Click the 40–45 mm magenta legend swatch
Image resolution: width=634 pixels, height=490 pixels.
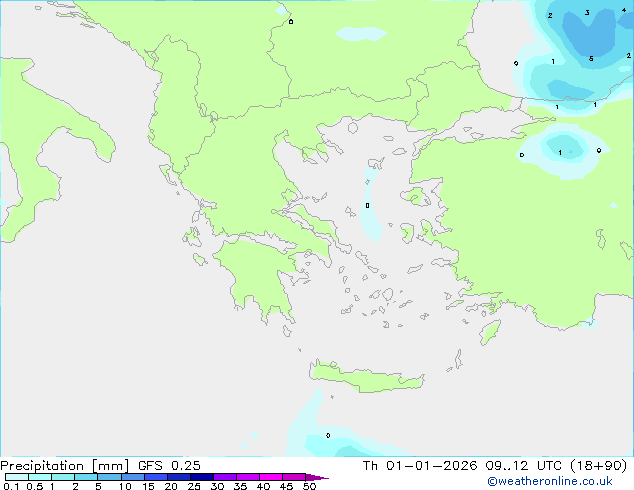tap(271, 477)
